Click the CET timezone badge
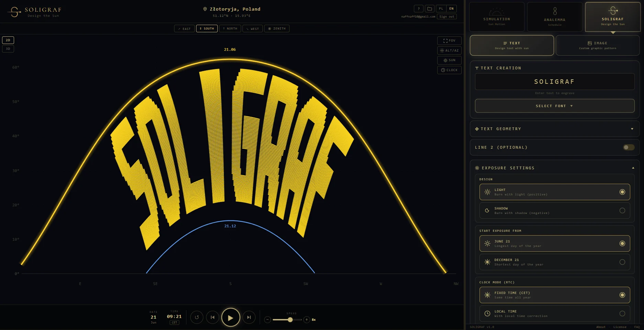The image size is (644, 330). click(174, 322)
